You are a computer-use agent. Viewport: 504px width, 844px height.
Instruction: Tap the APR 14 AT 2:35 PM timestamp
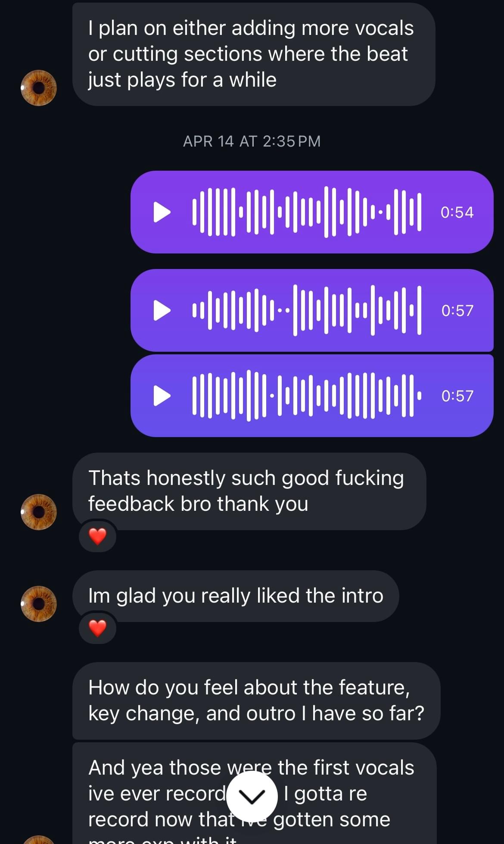pos(252,141)
